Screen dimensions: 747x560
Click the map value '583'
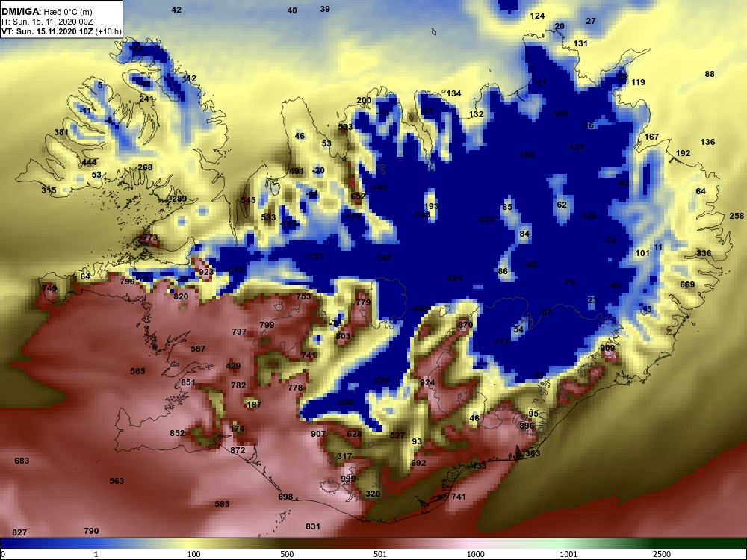click(222, 504)
